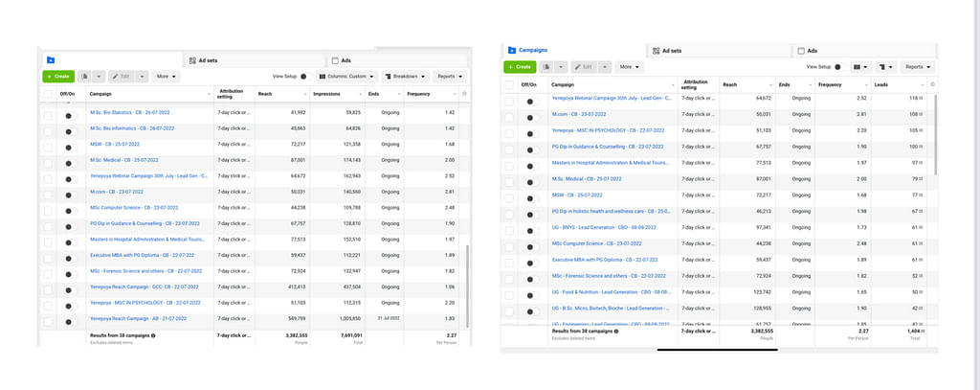Screen dimensions: 980x390
Task: Click the customize gear in right table header
Action: [933, 85]
